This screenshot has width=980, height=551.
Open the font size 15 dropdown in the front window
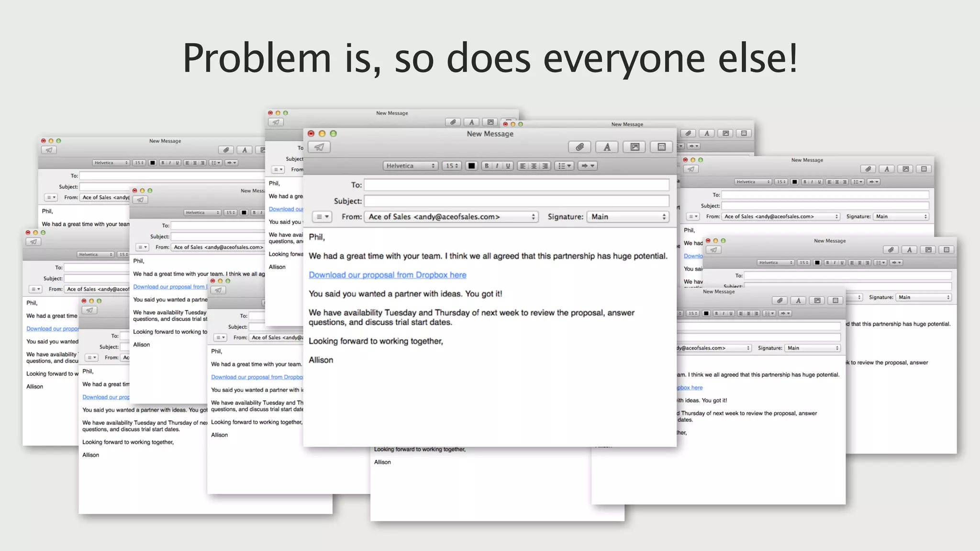(452, 166)
